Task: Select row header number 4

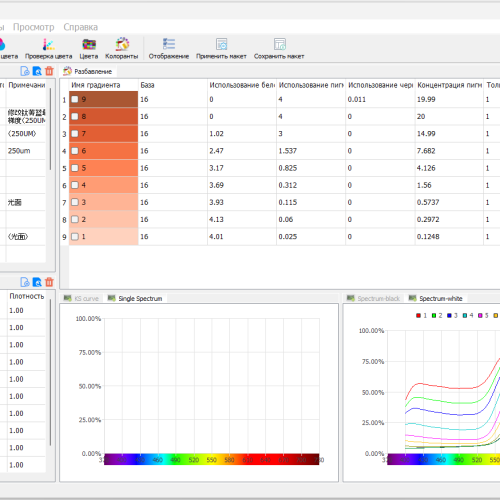Action: pos(64,151)
